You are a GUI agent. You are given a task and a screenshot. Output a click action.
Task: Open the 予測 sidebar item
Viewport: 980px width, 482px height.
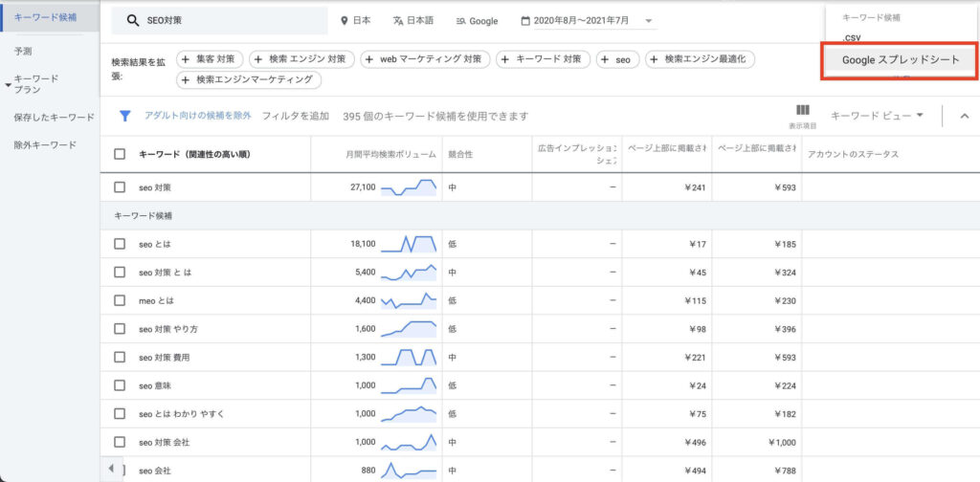23,51
